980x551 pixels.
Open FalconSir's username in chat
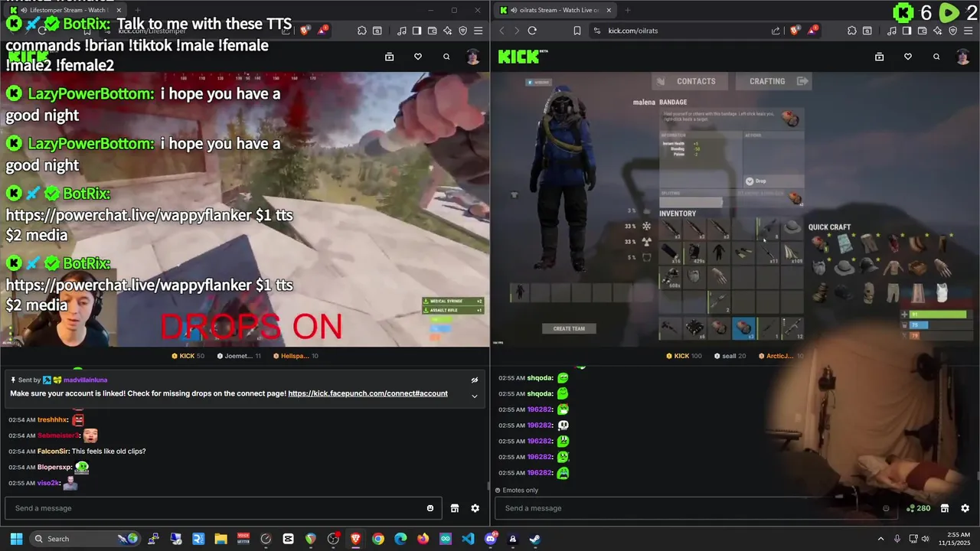tap(52, 452)
